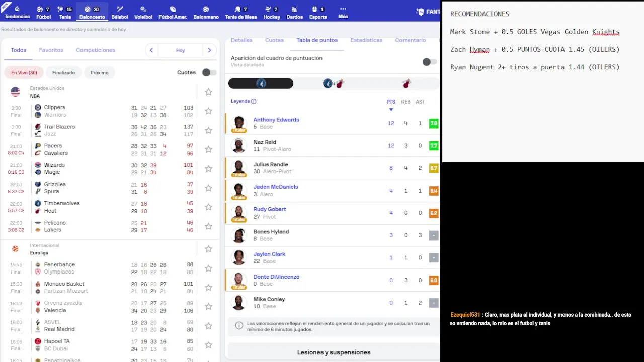Sort by REB column
The width and height of the screenshot is (644, 362).
[x=406, y=102]
